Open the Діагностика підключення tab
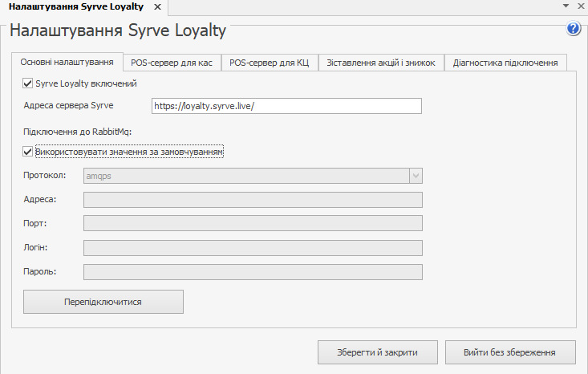 (505, 63)
